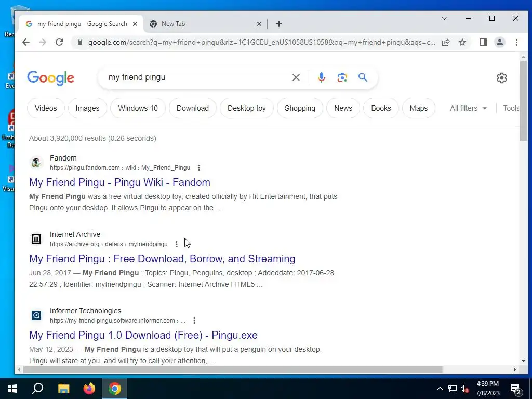Image resolution: width=532 pixels, height=399 pixels.
Task: Launch Firefox from the taskbar
Action: pos(89,389)
